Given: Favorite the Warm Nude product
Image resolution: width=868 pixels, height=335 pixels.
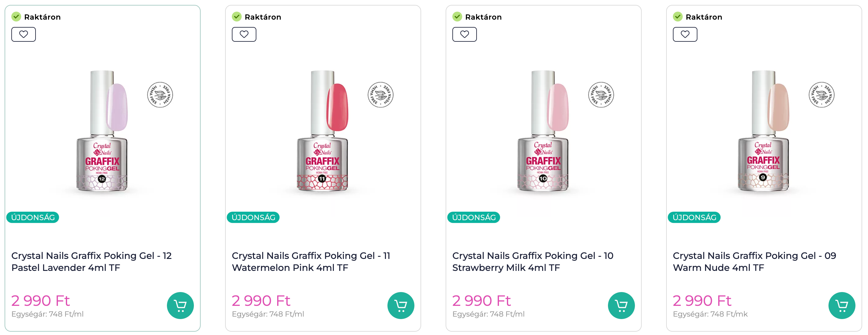Looking at the screenshot, I should click(685, 34).
